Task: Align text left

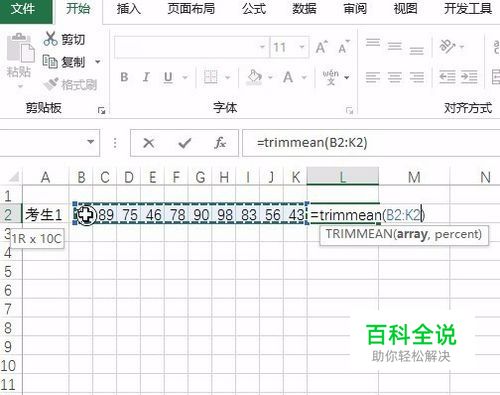Action: [x=373, y=77]
